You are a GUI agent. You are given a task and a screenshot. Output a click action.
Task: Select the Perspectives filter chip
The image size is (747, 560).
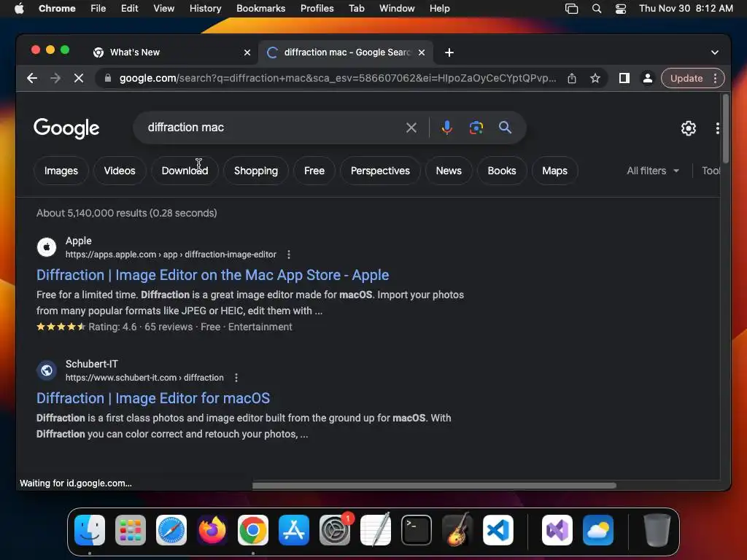(380, 171)
